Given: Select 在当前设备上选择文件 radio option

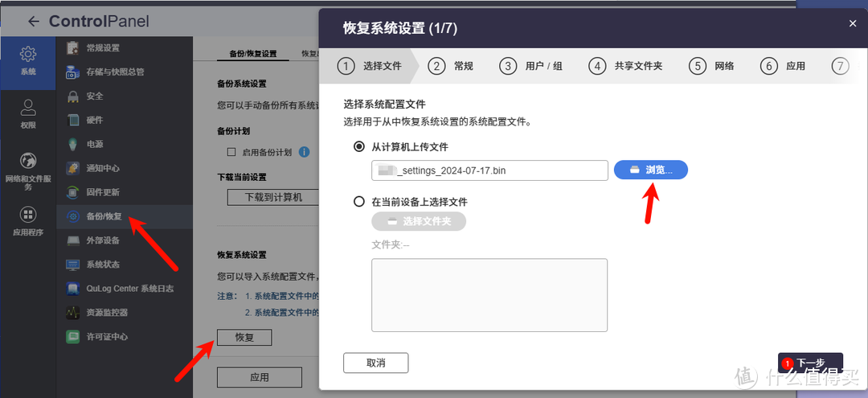Looking at the screenshot, I should 359,202.
